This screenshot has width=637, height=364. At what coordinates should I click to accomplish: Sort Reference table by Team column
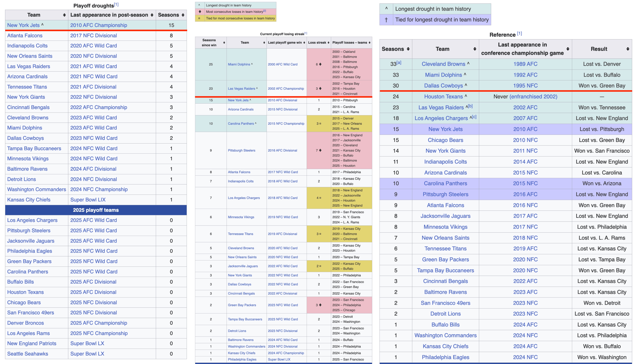coord(475,49)
